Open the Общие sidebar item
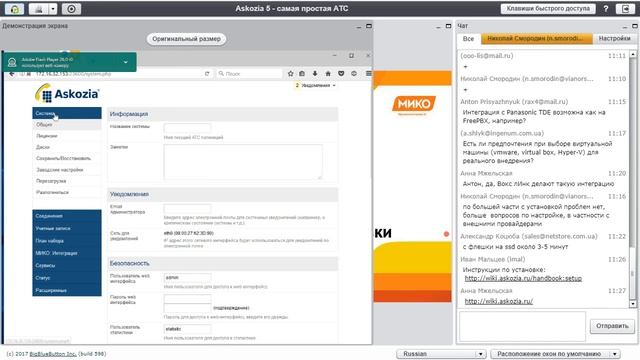Viewport: 640px width, 360px height. click(67, 124)
